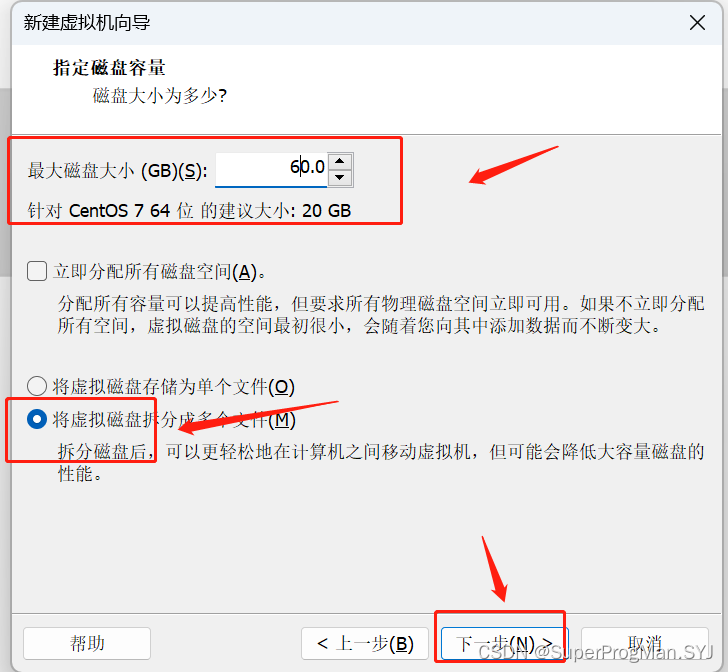Open 帮助 for this wizard page
Screen dimensions: 728x672
click(87, 643)
